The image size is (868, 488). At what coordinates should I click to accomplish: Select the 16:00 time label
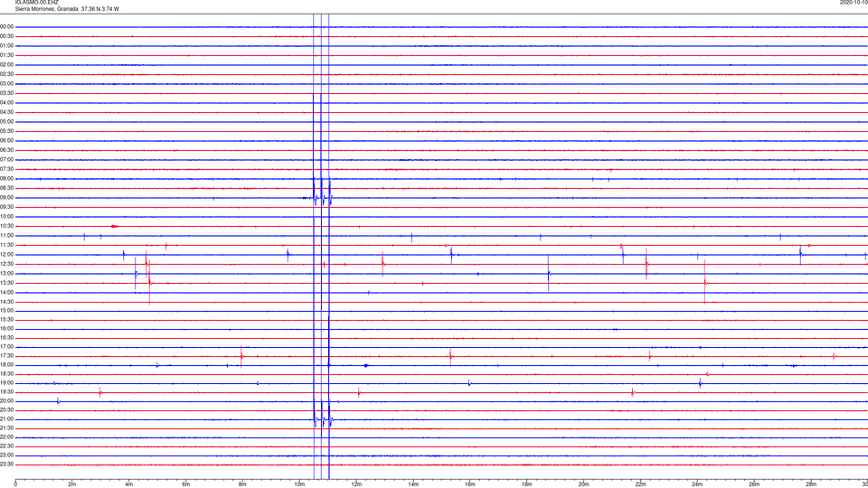7,329
